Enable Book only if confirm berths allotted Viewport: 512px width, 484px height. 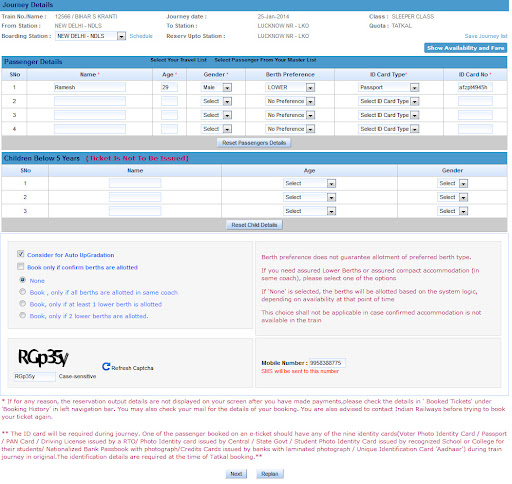[21, 266]
